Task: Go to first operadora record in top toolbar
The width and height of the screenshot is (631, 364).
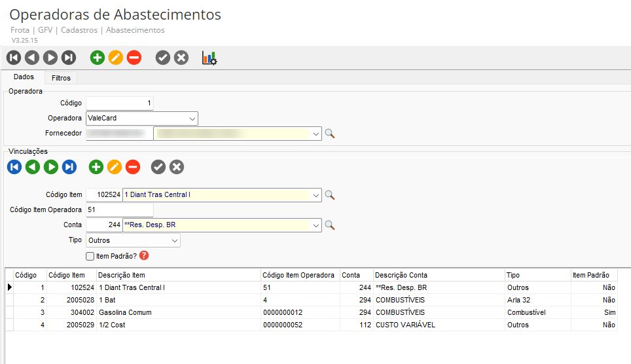Action: point(14,58)
